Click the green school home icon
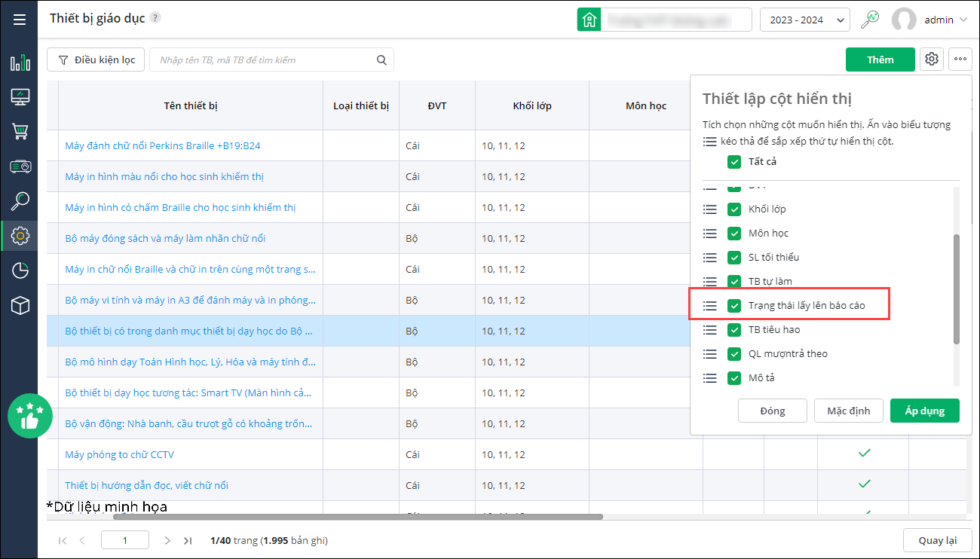Image resolution: width=980 pixels, height=559 pixels. [589, 20]
